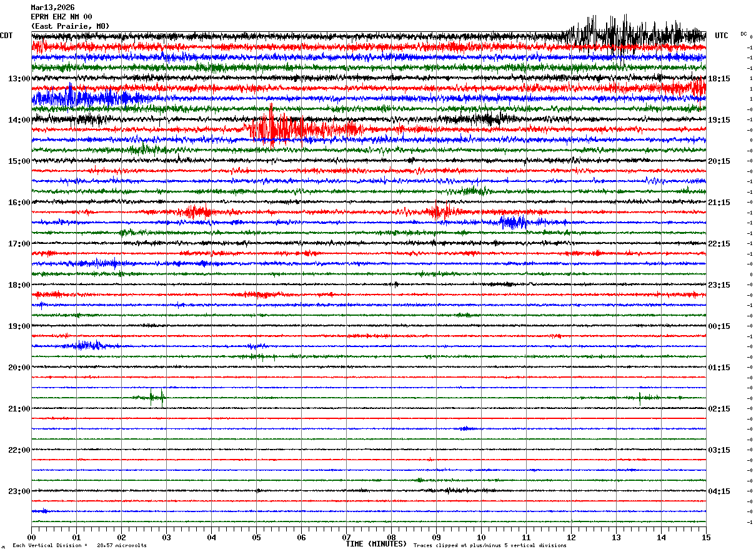The height and width of the screenshot is (554, 756).
Task: Click minute tick 03 on time axis
Action: pyautogui.click(x=166, y=537)
